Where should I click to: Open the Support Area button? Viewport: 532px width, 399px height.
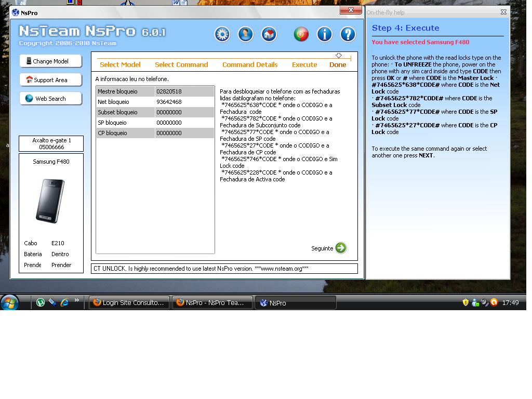point(50,79)
